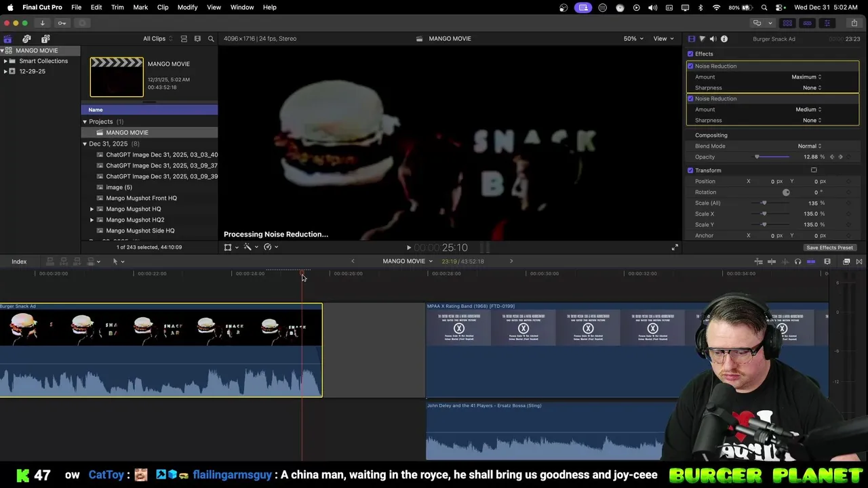Image resolution: width=868 pixels, height=488 pixels.
Task: Disable the first Noise Reduction effect
Action: click(x=690, y=66)
